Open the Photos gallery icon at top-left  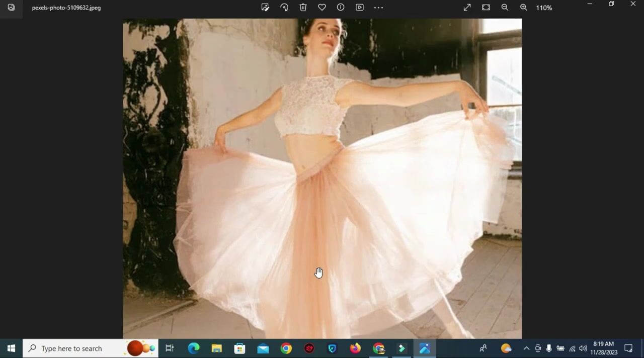pyautogui.click(x=11, y=8)
